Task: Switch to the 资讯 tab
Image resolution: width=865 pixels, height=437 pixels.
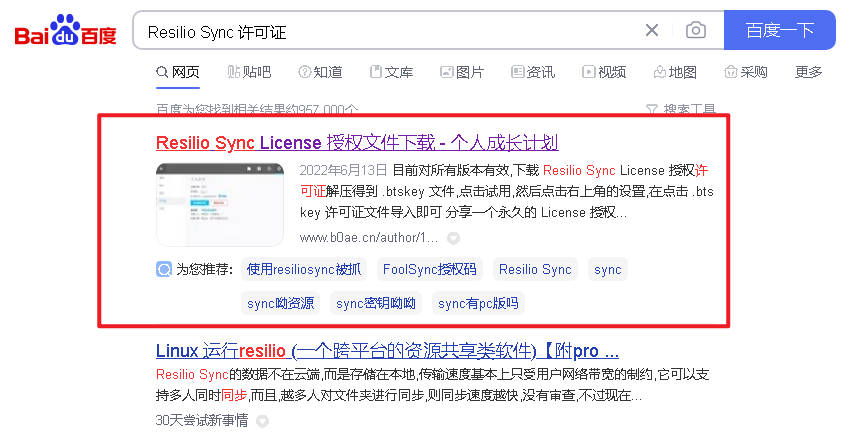Action: (x=533, y=72)
